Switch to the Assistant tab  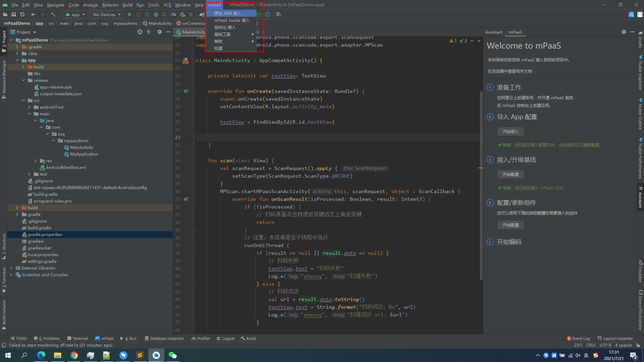(494, 32)
